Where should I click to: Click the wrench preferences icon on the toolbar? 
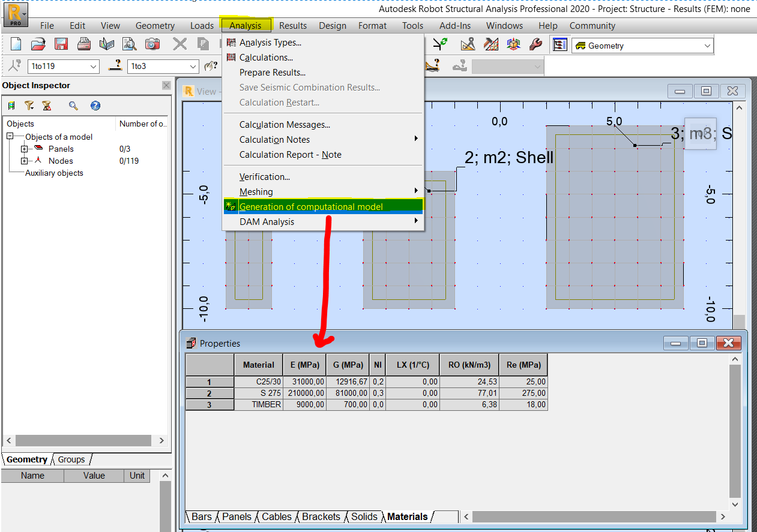click(x=535, y=44)
